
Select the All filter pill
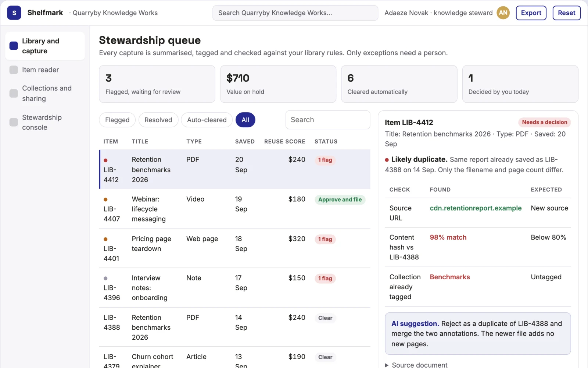245,120
